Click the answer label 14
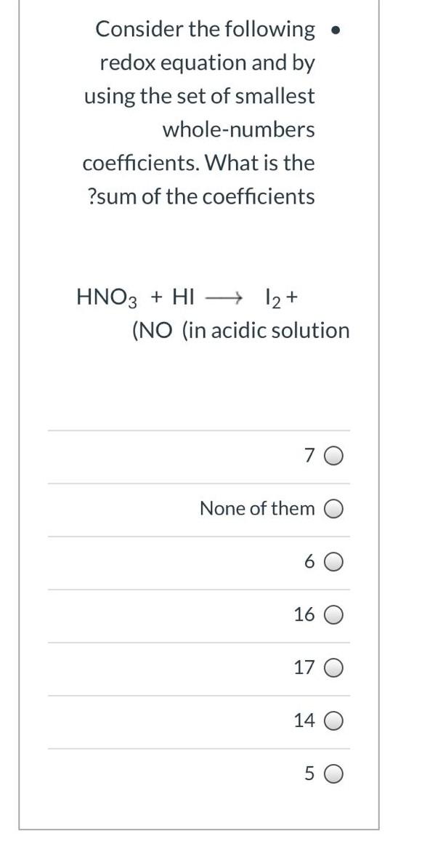This screenshot has height=868, width=430. [304, 720]
